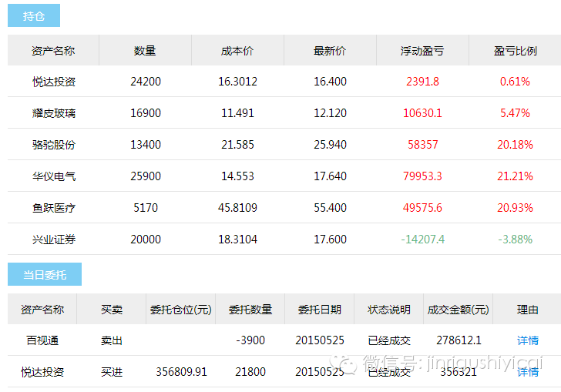This screenshot has height=392, width=561.
Task: Click the 盈亏比例 column header
Action: 516,50
